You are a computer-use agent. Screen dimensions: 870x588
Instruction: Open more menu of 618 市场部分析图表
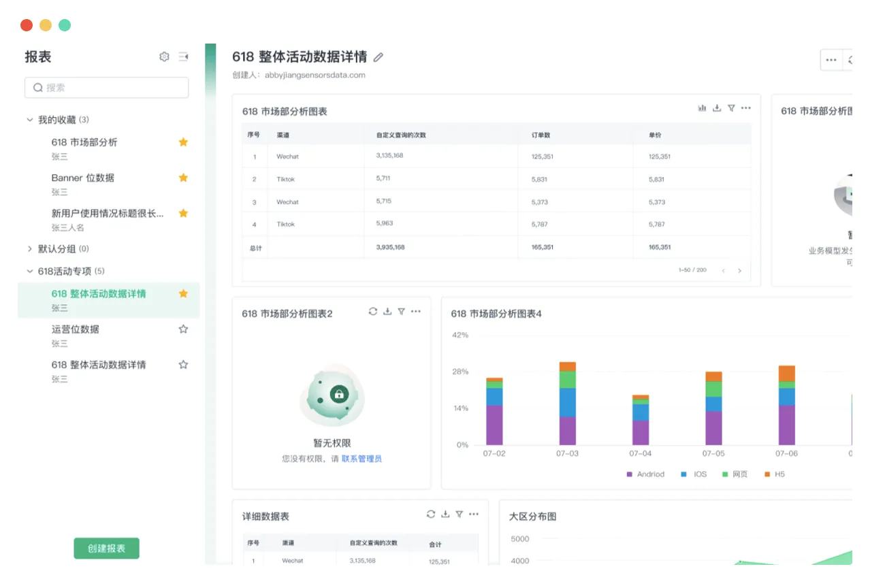(x=746, y=108)
